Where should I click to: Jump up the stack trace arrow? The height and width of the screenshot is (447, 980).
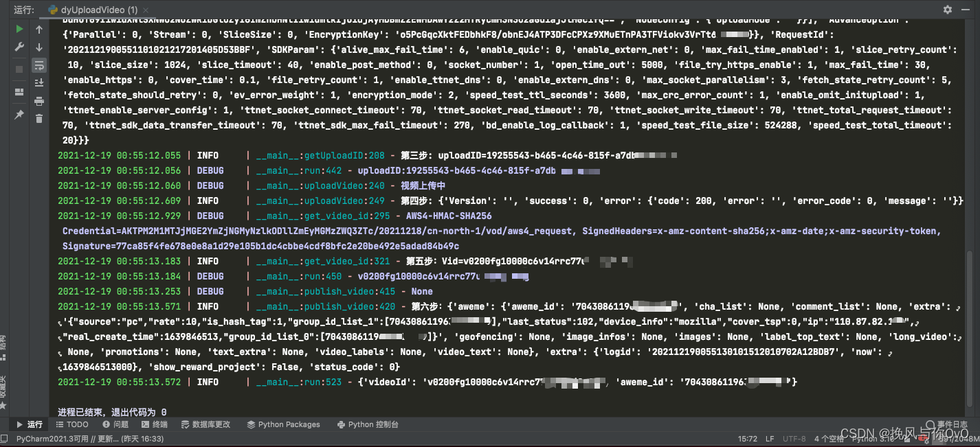click(x=39, y=30)
